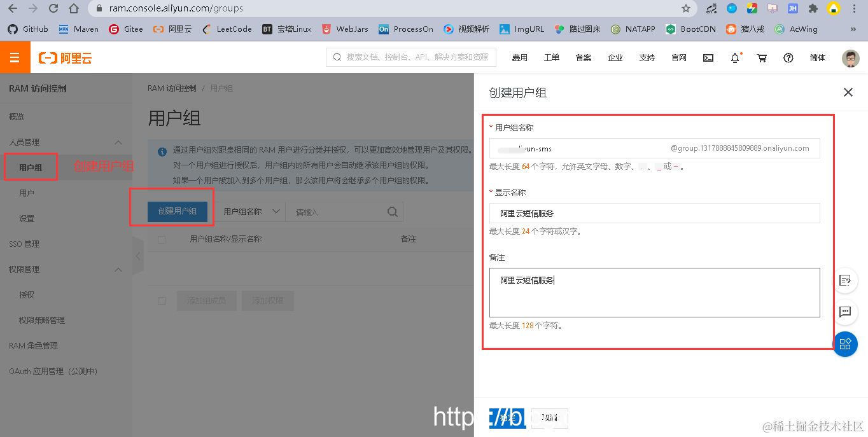
Task: Open RAM 角色管理 in the sidebar
Action: tap(33, 345)
